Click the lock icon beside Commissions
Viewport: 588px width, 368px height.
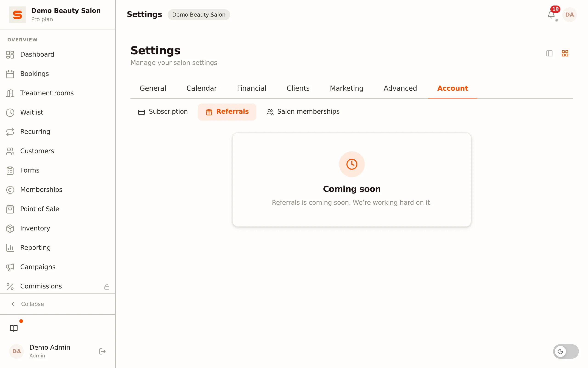pos(107,287)
